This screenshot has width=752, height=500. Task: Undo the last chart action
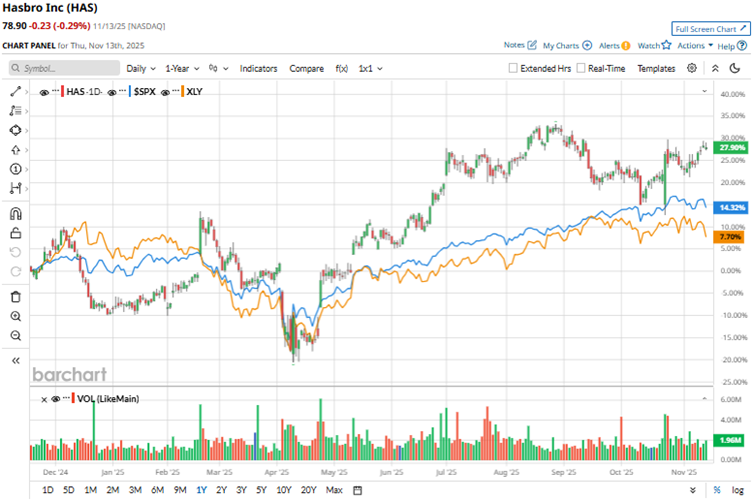pos(15,252)
